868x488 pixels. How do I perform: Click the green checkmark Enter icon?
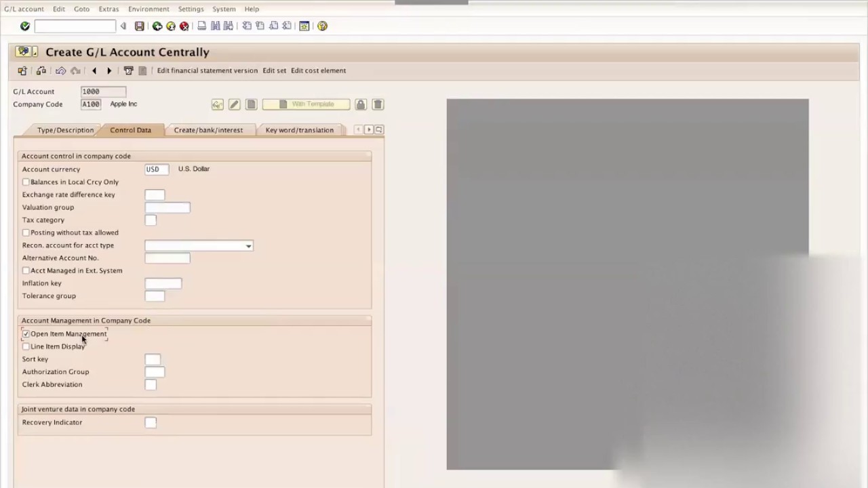[25, 26]
